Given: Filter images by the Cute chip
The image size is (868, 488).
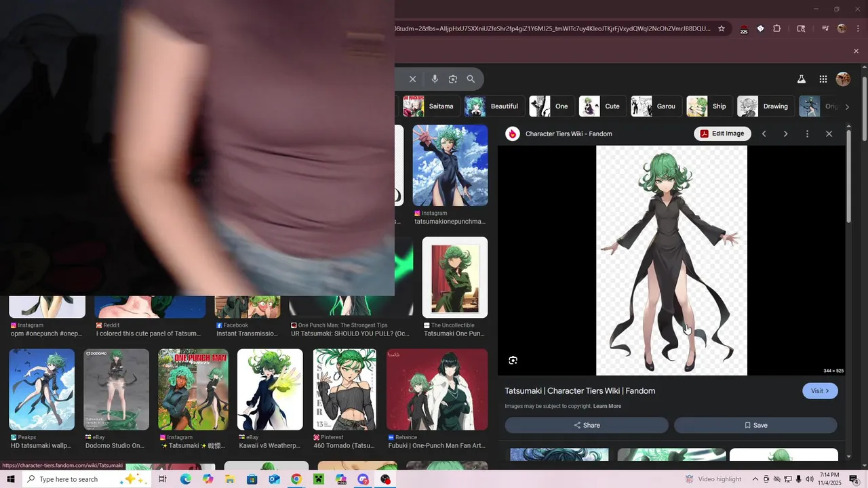Looking at the screenshot, I should (601, 106).
